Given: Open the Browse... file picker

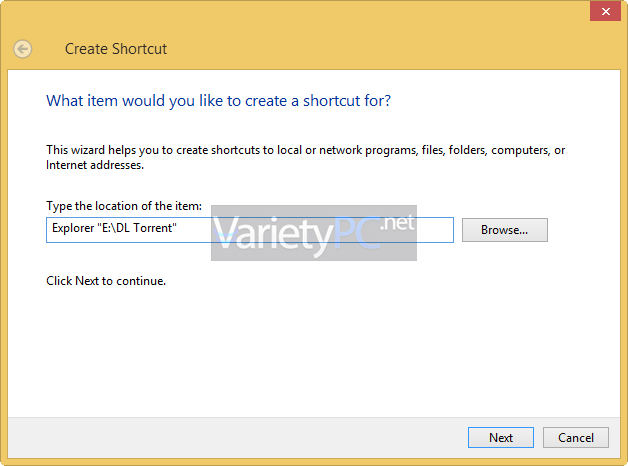Looking at the screenshot, I should [505, 230].
